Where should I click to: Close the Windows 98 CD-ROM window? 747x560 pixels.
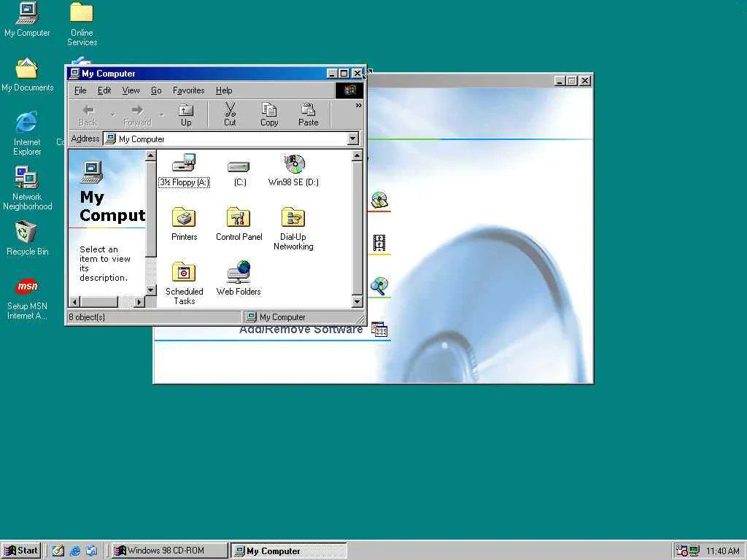click(585, 81)
